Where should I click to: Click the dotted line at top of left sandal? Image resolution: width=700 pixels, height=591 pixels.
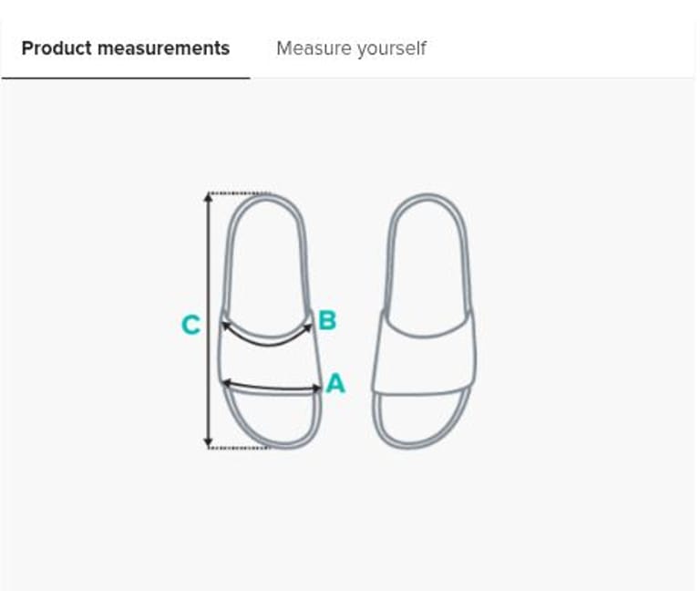(239, 193)
